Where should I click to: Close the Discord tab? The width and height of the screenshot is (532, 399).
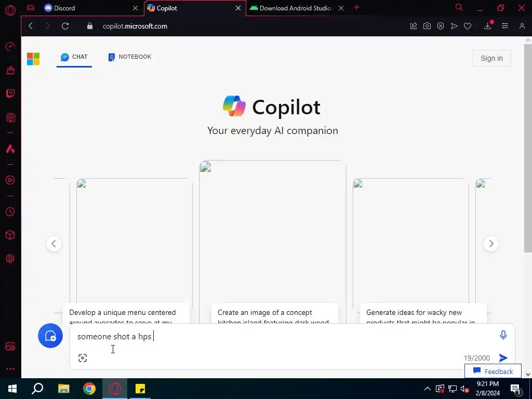click(x=136, y=8)
